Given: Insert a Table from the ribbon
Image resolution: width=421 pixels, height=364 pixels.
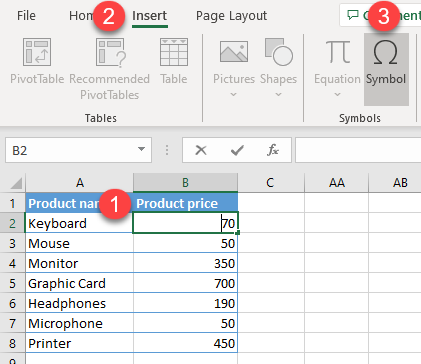Looking at the screenshot, I should [x=174, y=62].
